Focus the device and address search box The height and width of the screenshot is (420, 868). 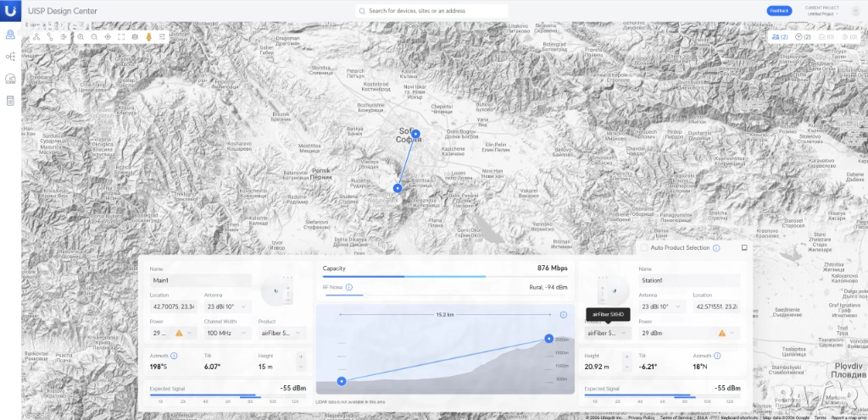[x=431, y=10]
